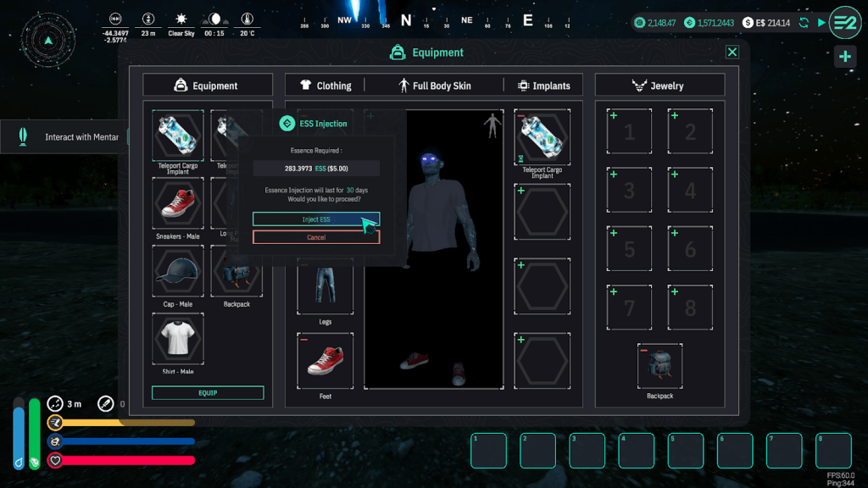Image resolution: width=868 pixels, height=488 pixels.
Task: Select first Teleport Cargo Implant in inventory
Action: [x=178, y=136]
